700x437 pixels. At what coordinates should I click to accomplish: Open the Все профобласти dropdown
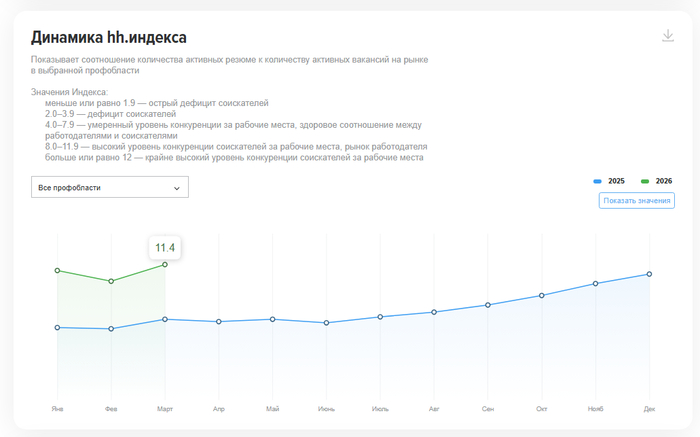(x=110, y=187)
